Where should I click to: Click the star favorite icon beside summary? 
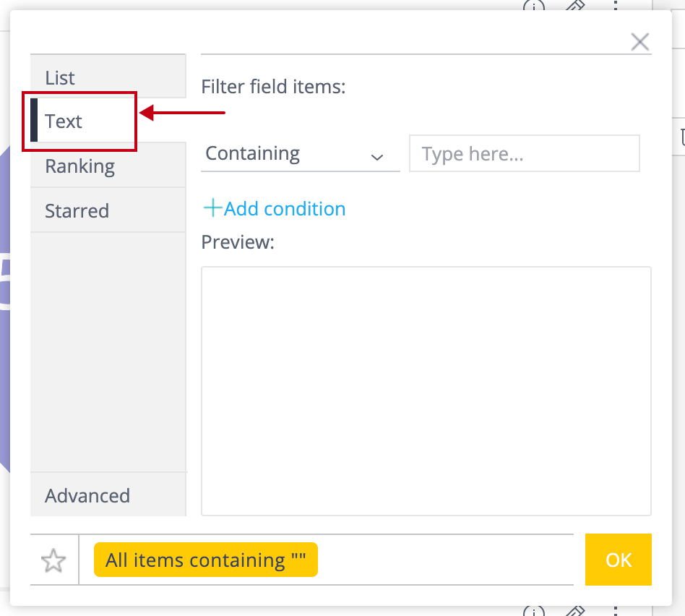pyautogui.click(x=54, y=560)
